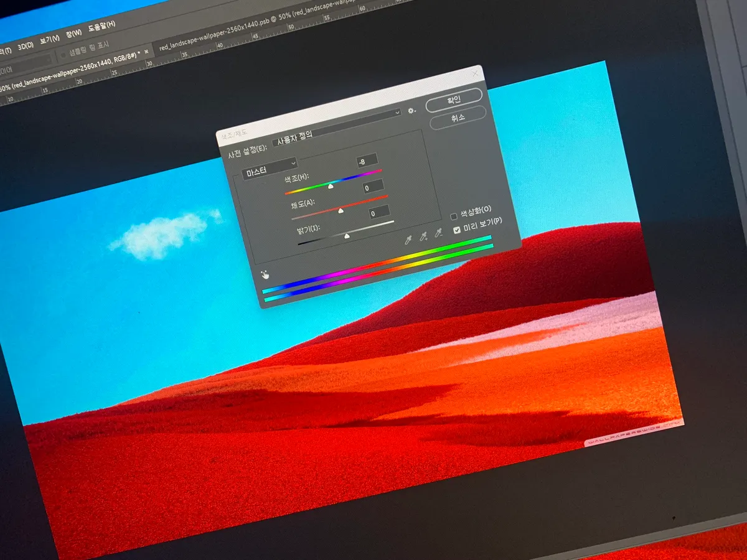Click the lower rainbow color bar in dialog
Image resolution: width=747 pixels, height=560 pixels.
(379, 273)
